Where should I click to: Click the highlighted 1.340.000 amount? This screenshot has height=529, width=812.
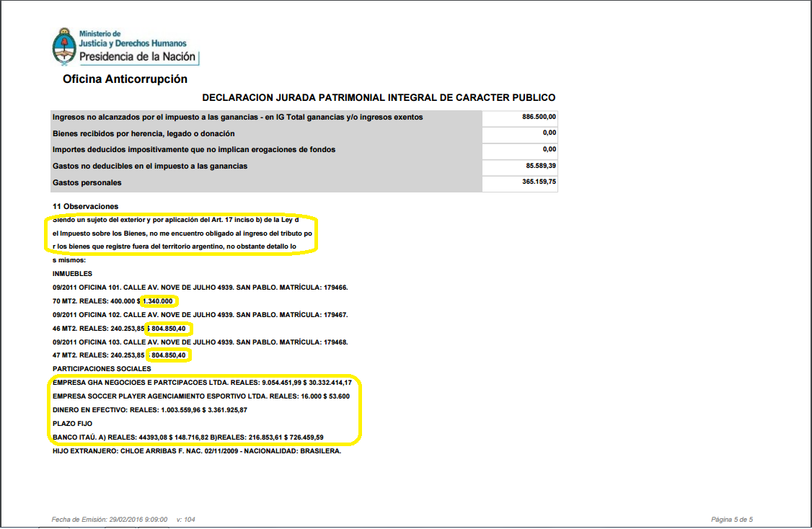coord(157,301)
